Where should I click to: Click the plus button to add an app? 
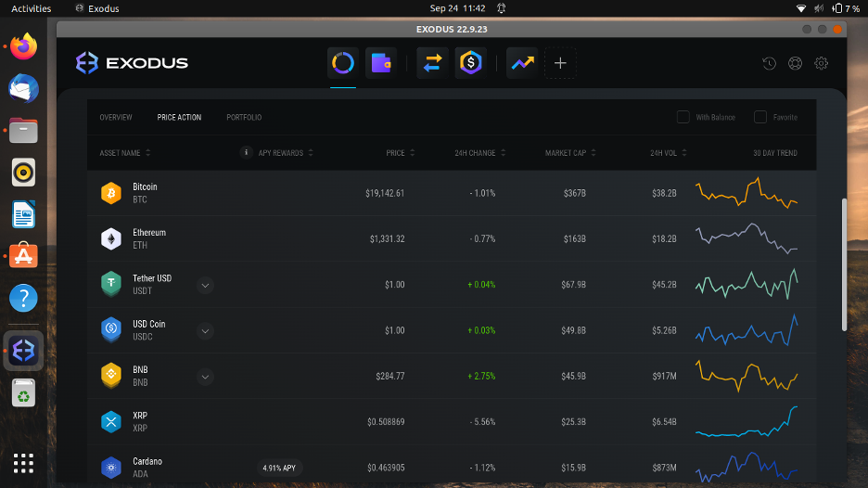[560, 63]
